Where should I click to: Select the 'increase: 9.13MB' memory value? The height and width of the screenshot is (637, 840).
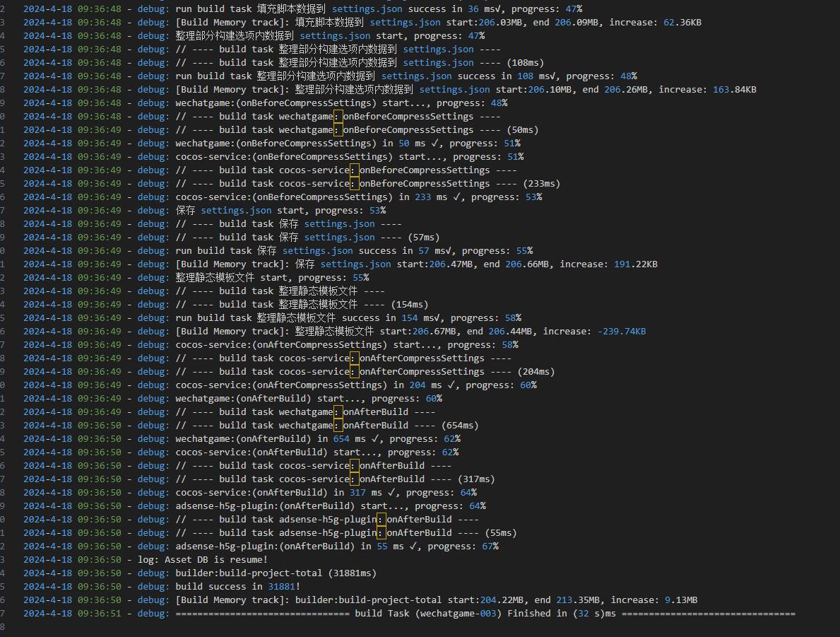[x=654, y=599]
